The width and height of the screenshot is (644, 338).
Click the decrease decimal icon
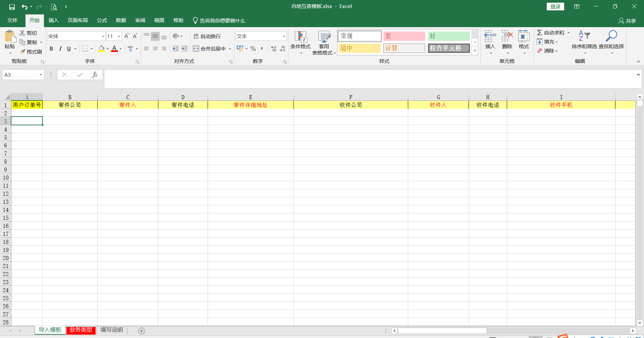pos(282,49)
